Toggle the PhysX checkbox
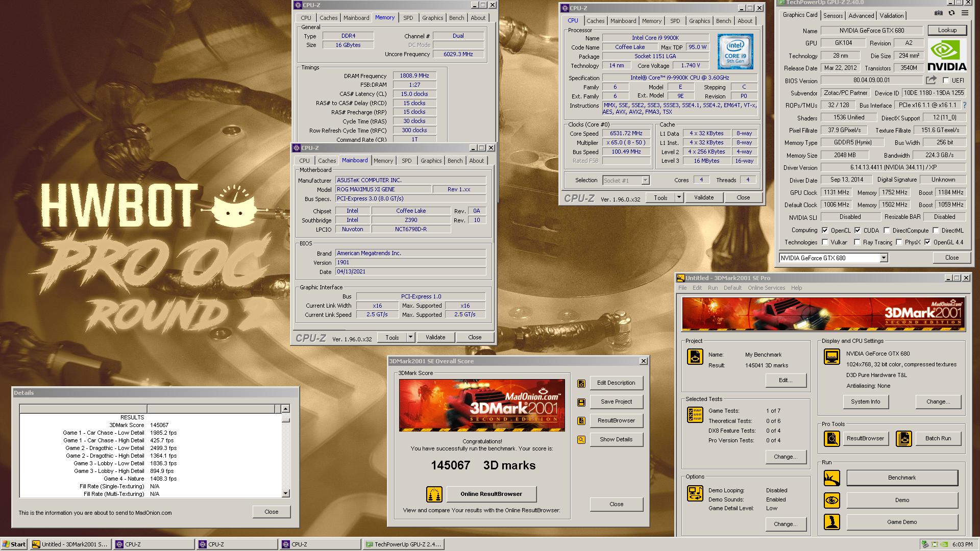Image resolution: width=980 pixels, height=551 pixels. click(x=899, y=242)
